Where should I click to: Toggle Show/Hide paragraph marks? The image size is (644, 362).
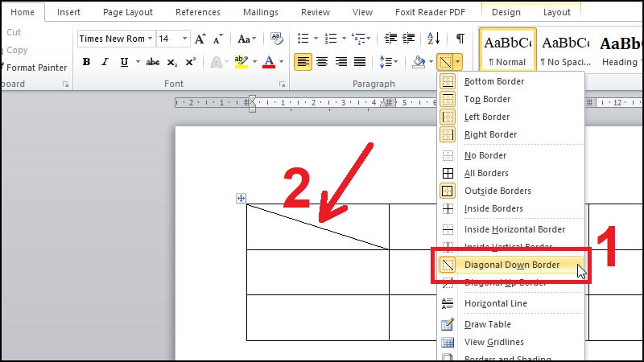pos(460,39)
